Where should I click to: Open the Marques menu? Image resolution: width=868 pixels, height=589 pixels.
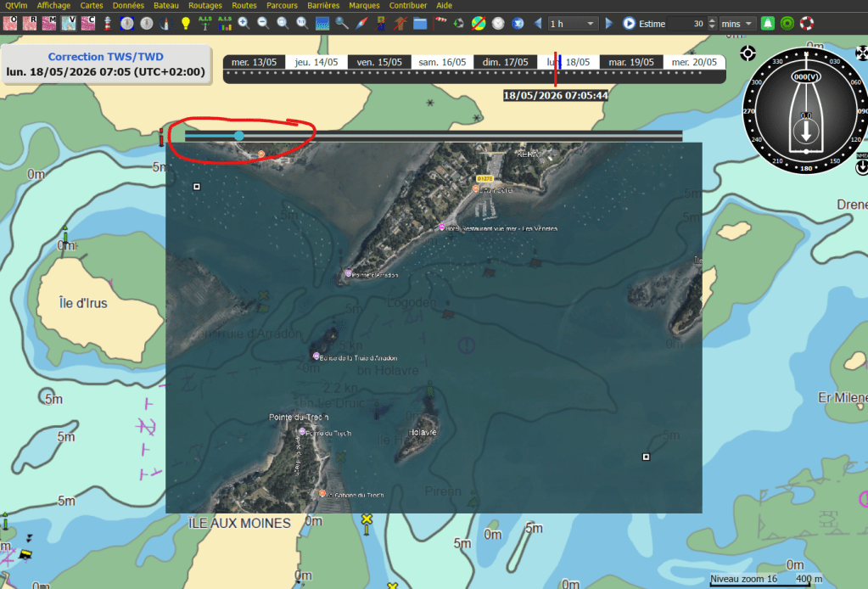(x=364, y=6)
